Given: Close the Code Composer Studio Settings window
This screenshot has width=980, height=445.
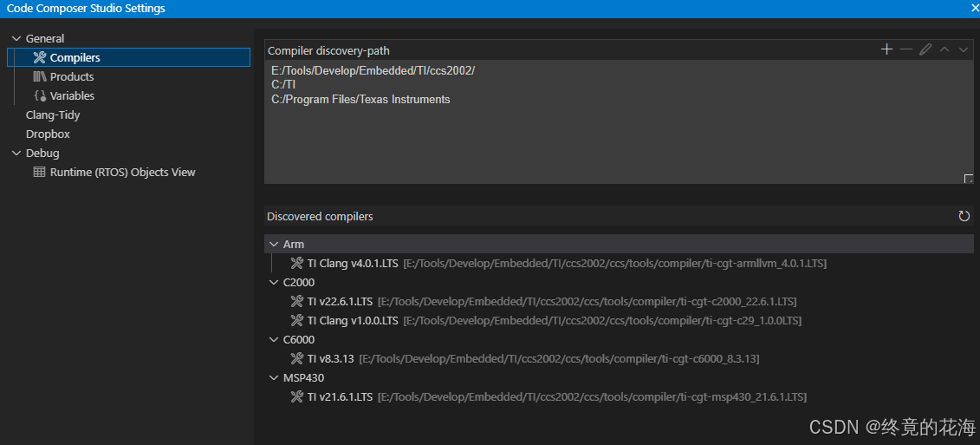Looking at the screenshot, I should 976,8.
